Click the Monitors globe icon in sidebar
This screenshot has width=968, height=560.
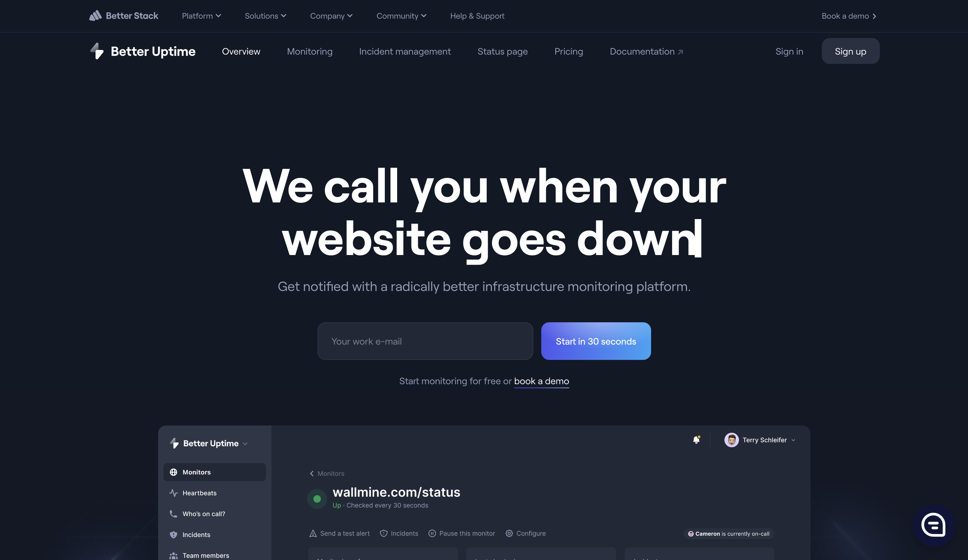click(173, 472)
